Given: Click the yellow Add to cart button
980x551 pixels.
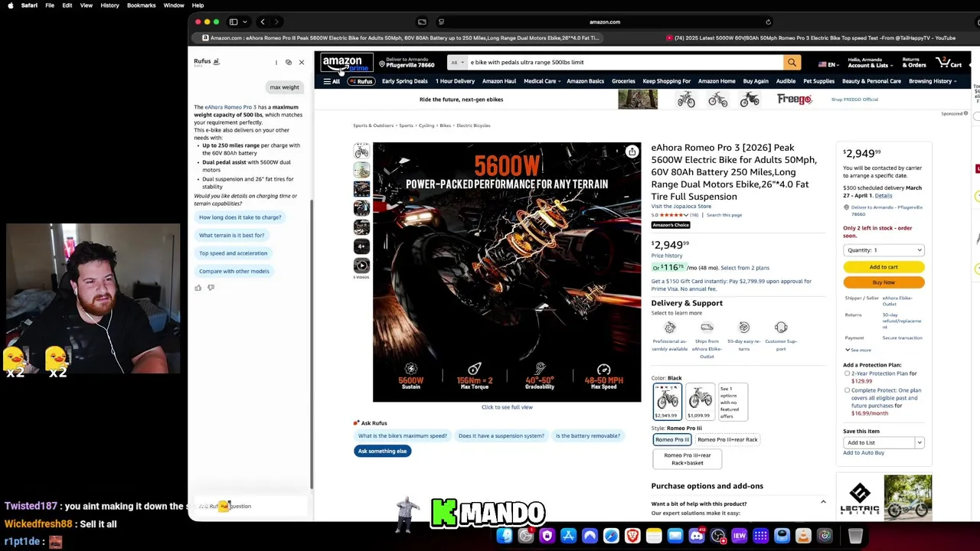Looking at the screenshot, I should point(884,267).
